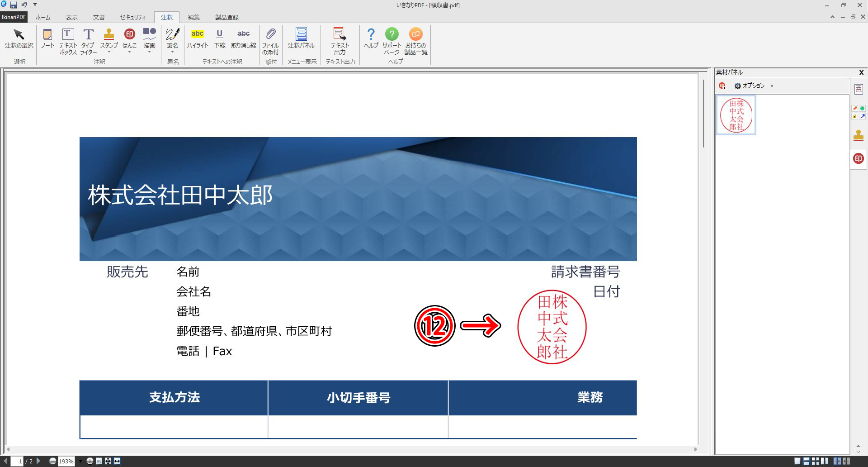Toggle the continuous page layout button
Image resolution: width=868 pixels, height=467 pixels.
point(807,461)
